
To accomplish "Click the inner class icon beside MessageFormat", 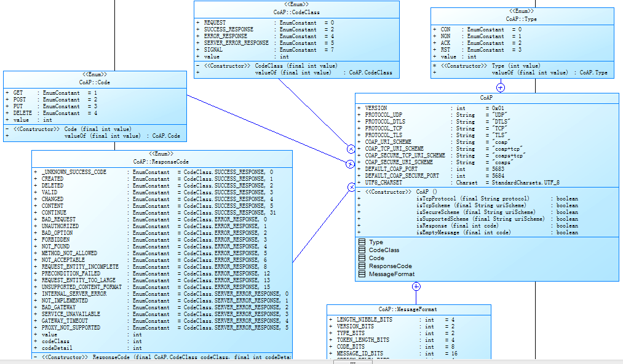I will (x=362, y=274).
